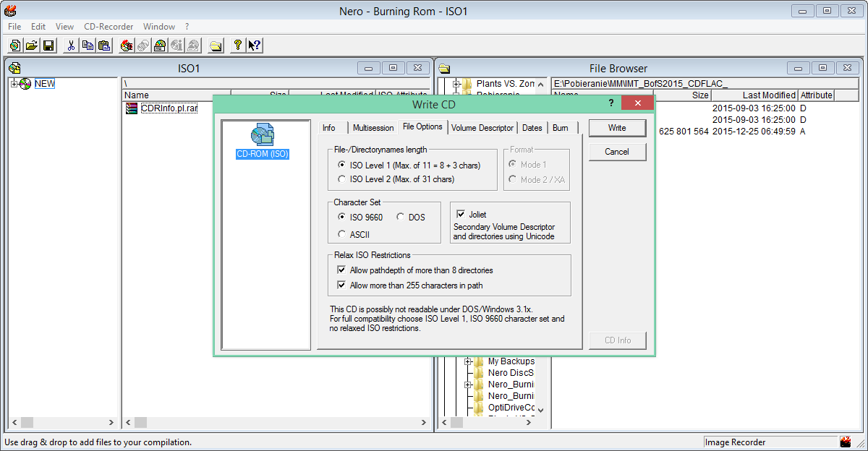Expand the My Backups folder
Viewport: 868px width, 451px height.
[468, 361]
